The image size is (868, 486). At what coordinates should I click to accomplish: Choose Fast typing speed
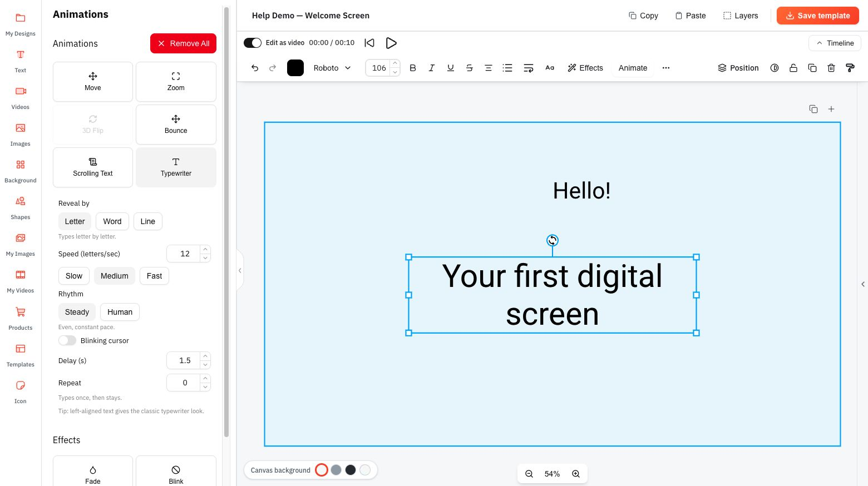155,276
